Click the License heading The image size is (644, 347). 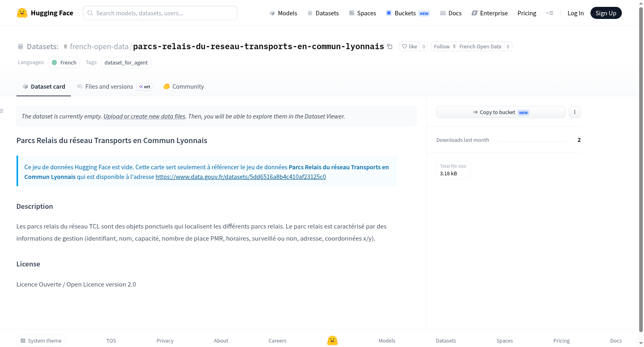pos(28,264)
